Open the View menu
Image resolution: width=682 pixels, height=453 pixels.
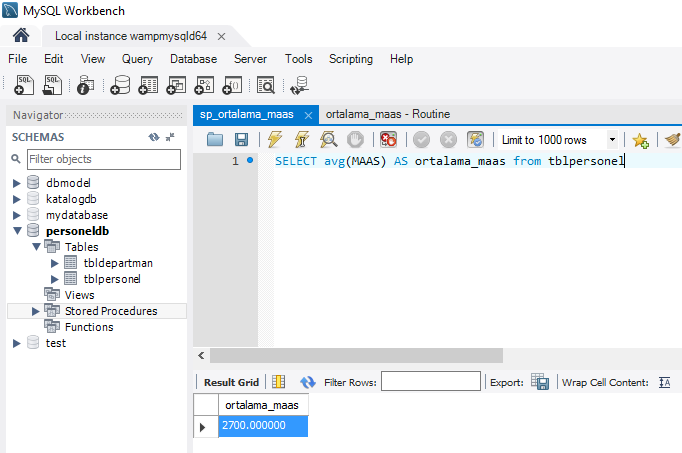coord(93,59)
